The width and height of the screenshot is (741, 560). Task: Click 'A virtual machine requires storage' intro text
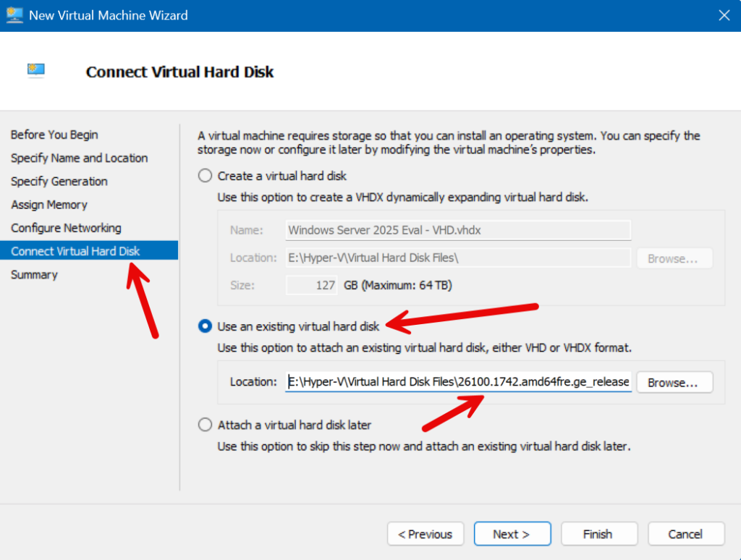(x=449, y=143)
